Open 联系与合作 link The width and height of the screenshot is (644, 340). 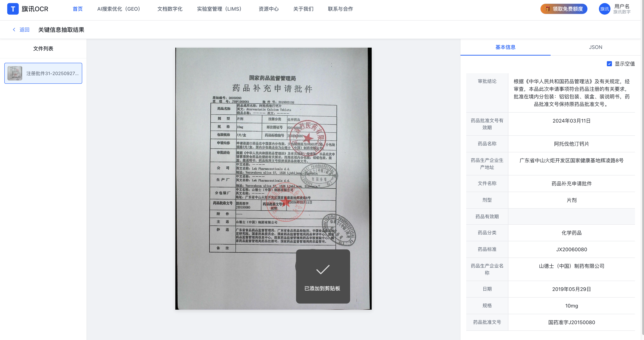(340, 9)
